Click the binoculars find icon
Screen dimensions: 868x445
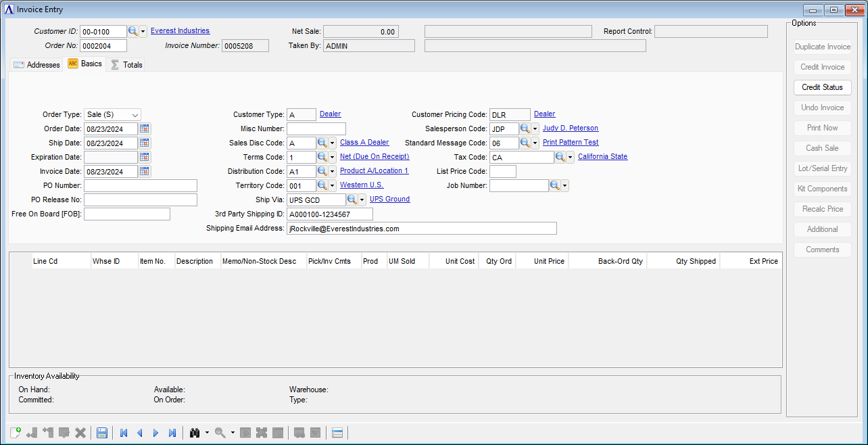[x=195, y=433]
